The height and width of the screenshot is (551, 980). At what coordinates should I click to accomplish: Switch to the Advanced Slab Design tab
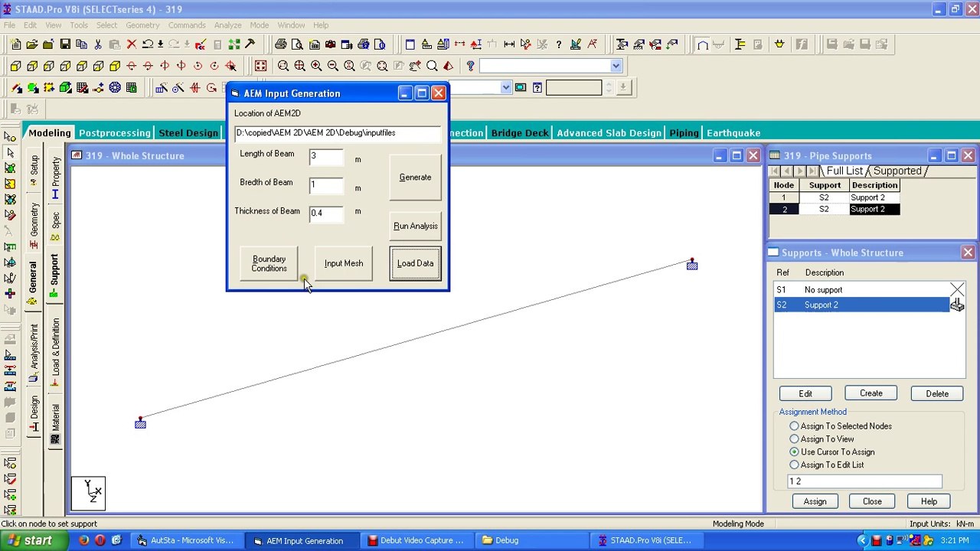tap(609, 132)
